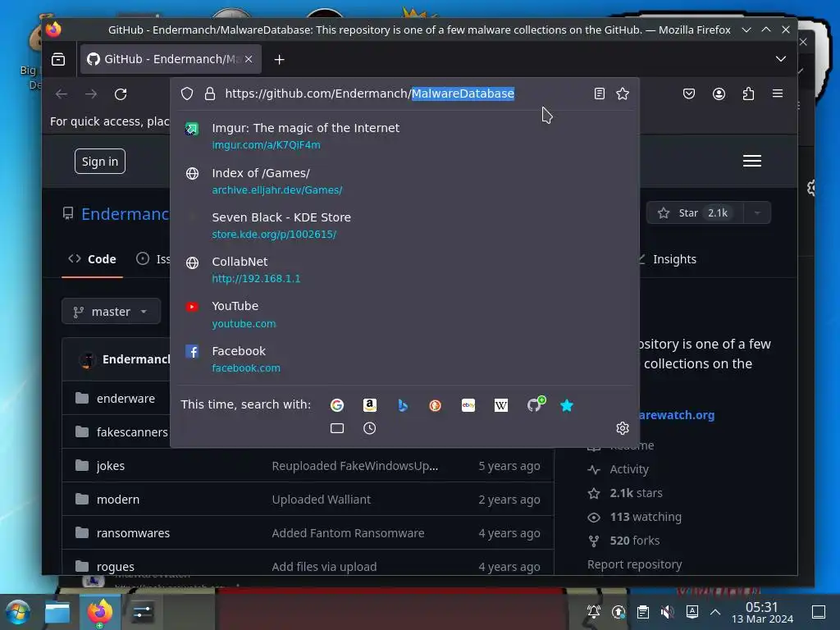The image size is (840, 630).
Task: Open Firefox application hamburger menu
Action: point(778,94)
